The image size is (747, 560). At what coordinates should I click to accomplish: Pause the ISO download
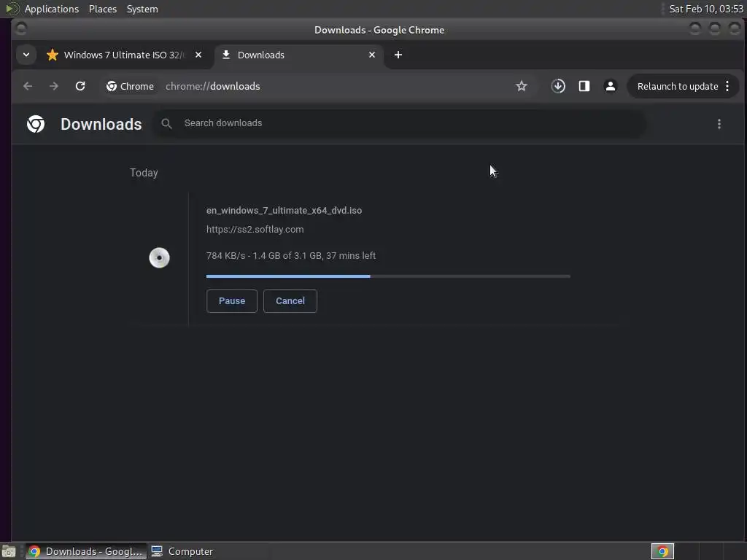[x=232, y=301]
